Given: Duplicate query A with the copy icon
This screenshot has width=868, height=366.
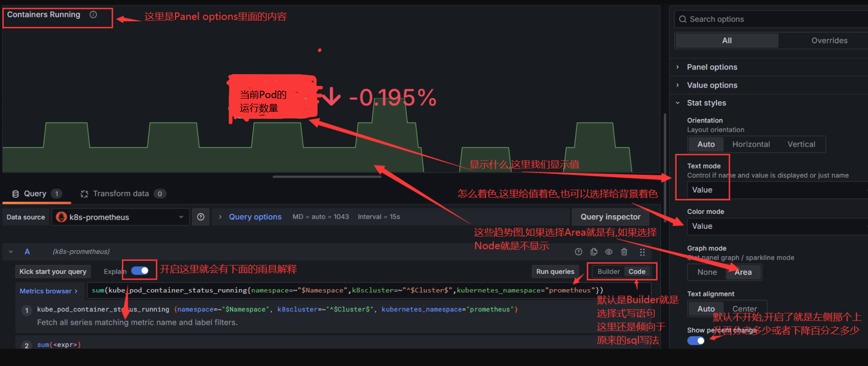Looking at the screenshot, I should [x=594, y=252].
